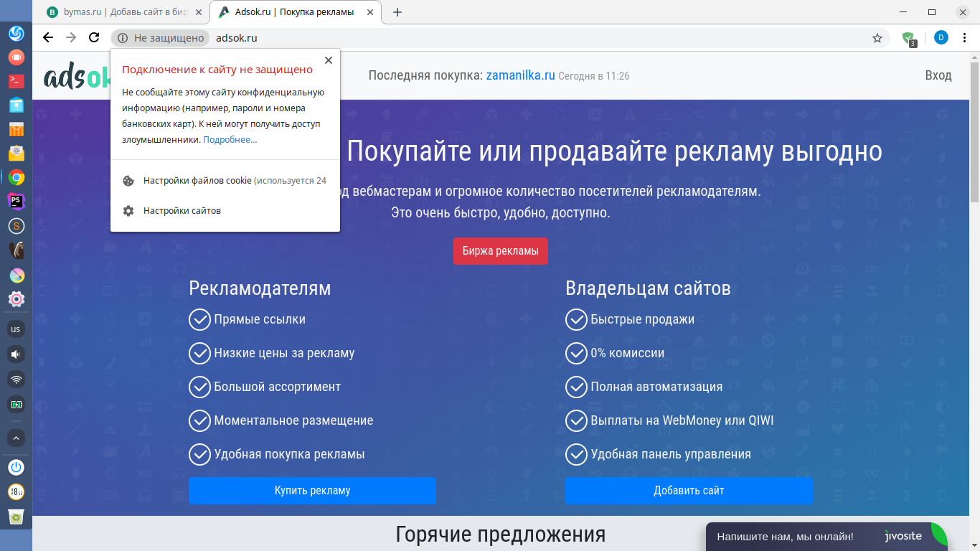Image resolution: width=980 pixels, height=551 pixels.
Task: Expand the hidden tray icons chevron
Action: click(x=16, y=438)
